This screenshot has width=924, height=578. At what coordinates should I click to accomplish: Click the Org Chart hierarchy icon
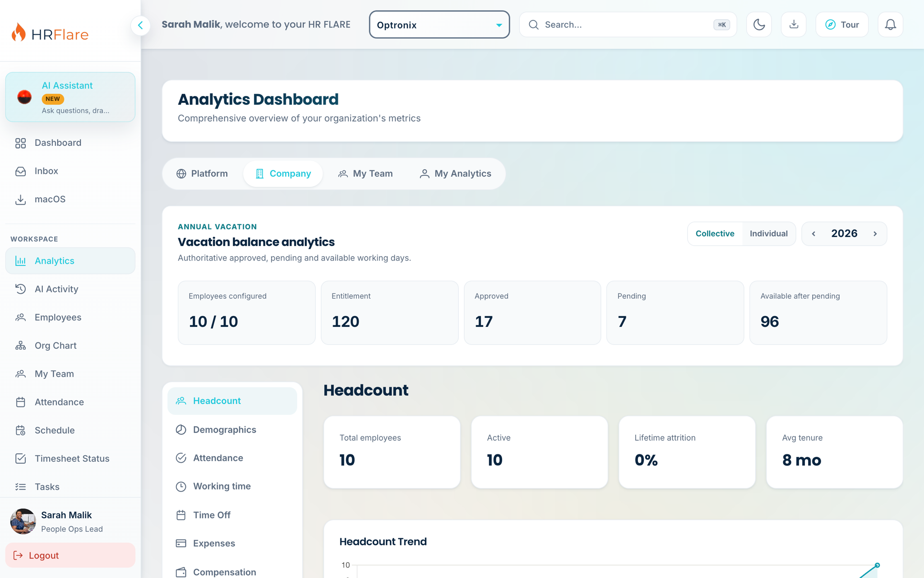coord(20,345)
